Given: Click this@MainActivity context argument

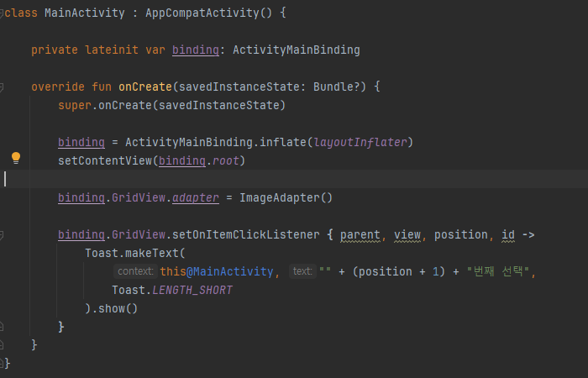Looking at the screenshot, I should 217,271.
